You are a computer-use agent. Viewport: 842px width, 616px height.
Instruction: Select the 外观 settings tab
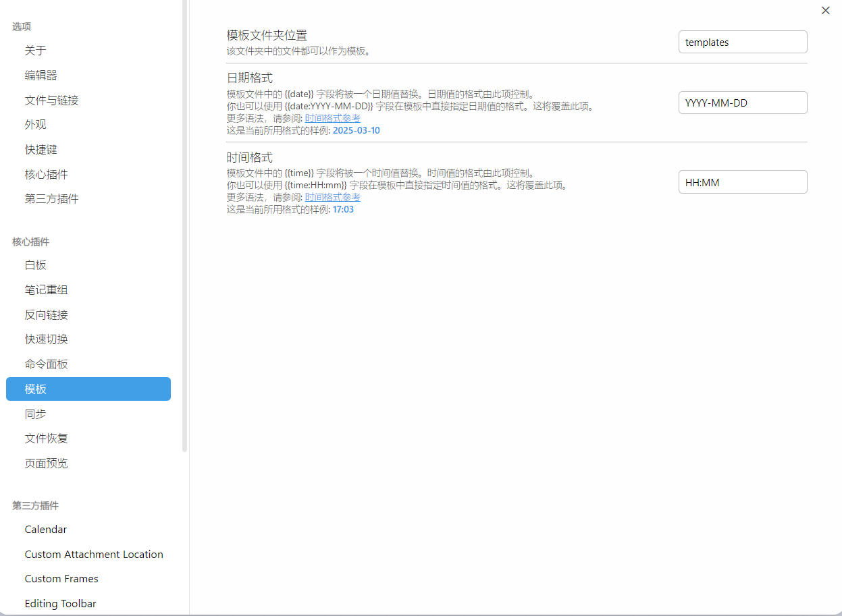pos(36,125)
